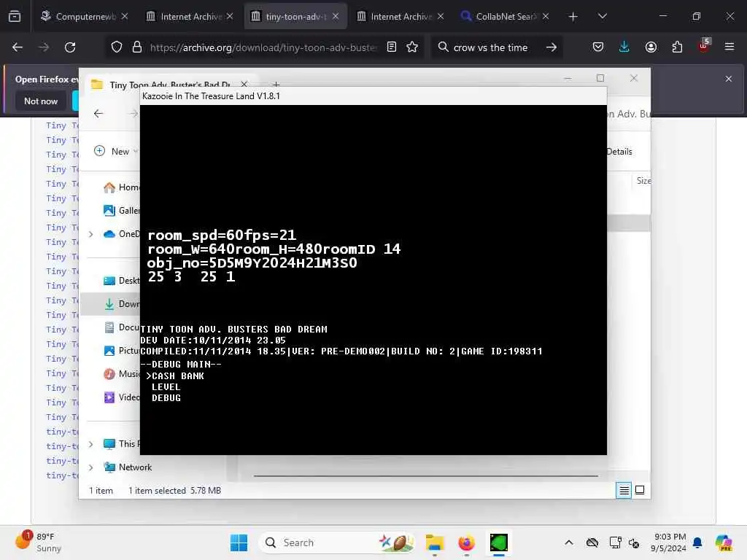The image size is (747, 560).
Task: Run search with the arrow button
Action: pos(551,47)
